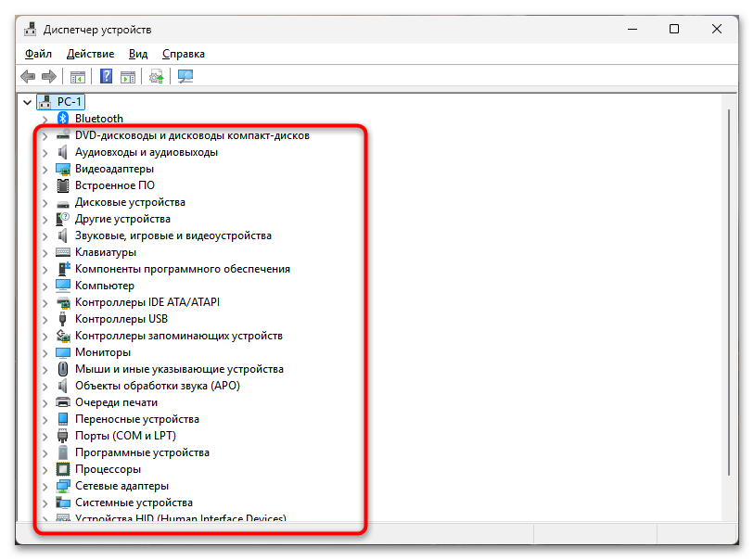Select the Дисковые устройства label
754x560 pixels.
[x=130, y=202]
